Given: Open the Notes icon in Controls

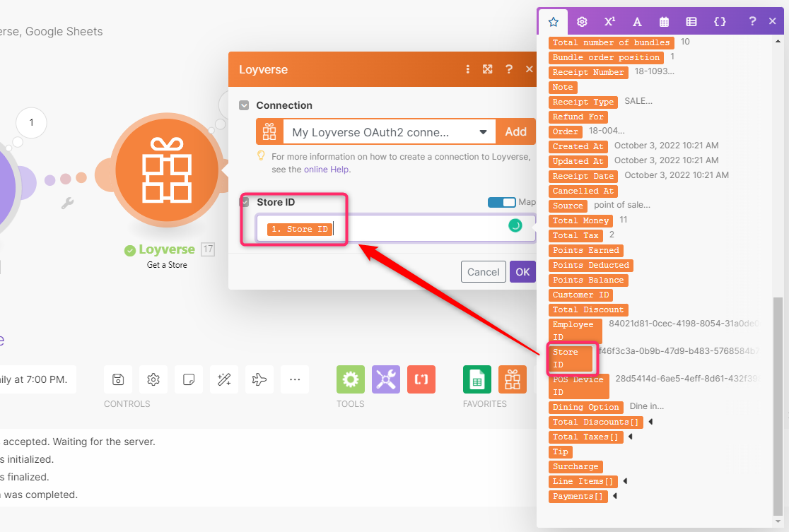Looking at the screenshot, I should click(x=189, y=379).
